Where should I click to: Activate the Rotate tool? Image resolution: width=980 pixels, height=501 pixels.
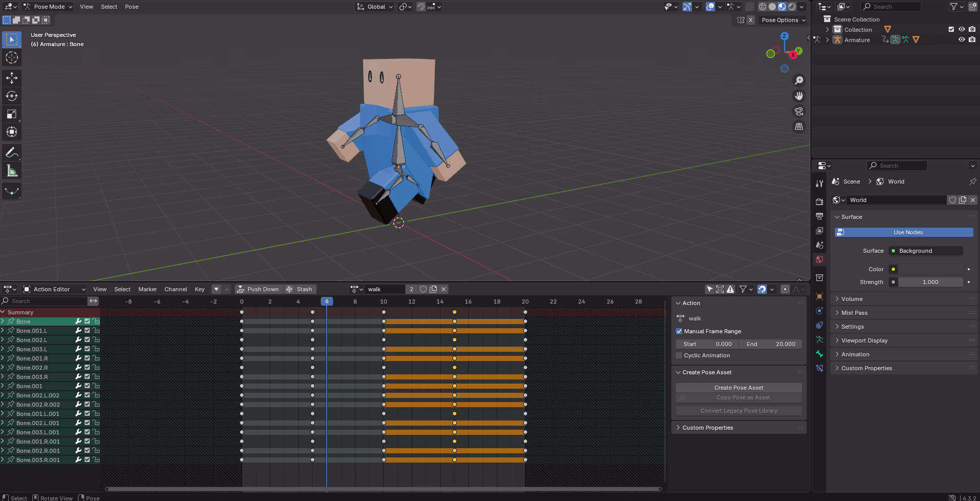tap(12, 96)
